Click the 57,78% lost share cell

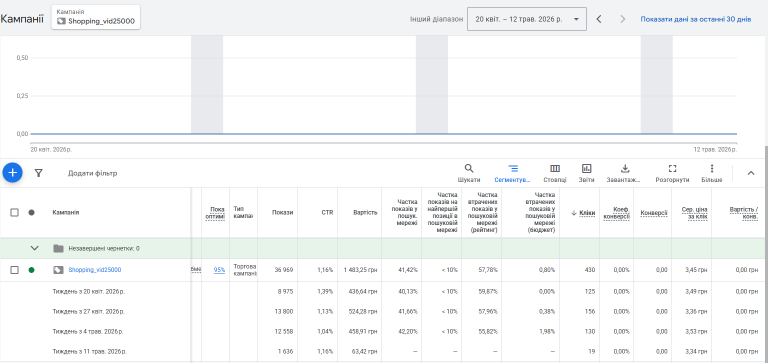489,270
